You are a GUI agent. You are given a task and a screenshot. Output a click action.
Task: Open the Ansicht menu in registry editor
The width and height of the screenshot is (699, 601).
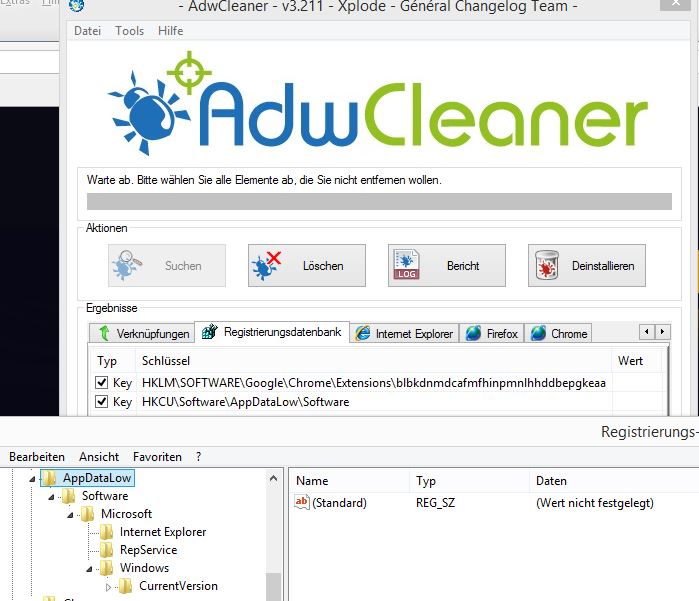pyautogui.click(x=99, y=457)
